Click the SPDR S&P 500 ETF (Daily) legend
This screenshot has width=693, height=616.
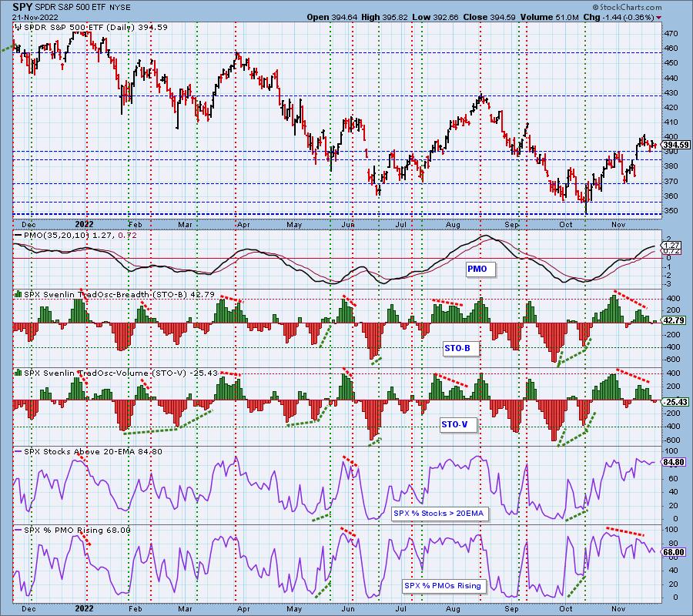coord(96,28)
